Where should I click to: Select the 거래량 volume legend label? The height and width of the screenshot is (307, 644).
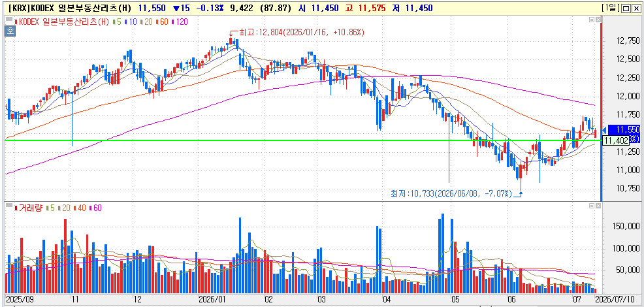(28, 208)
